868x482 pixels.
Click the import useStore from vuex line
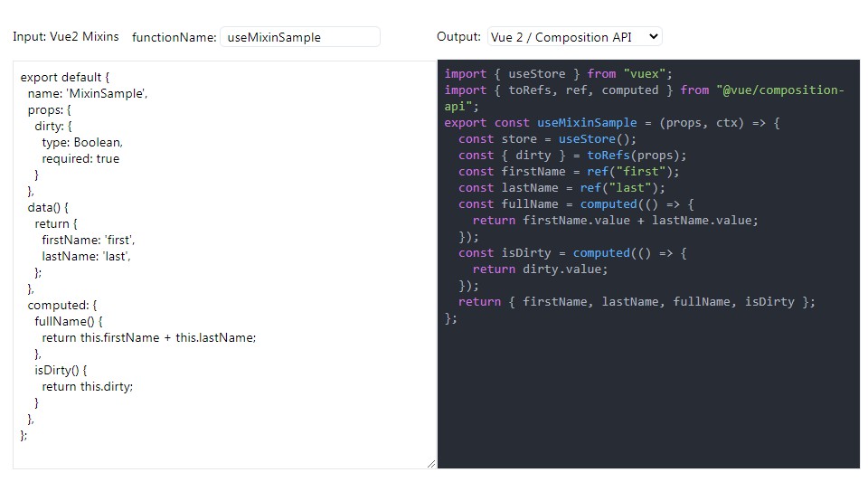[558, 73]
